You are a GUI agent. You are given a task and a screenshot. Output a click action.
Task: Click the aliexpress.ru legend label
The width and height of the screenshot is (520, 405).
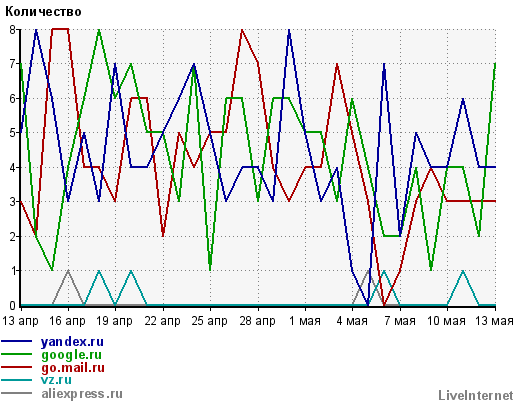click(82, 394)
